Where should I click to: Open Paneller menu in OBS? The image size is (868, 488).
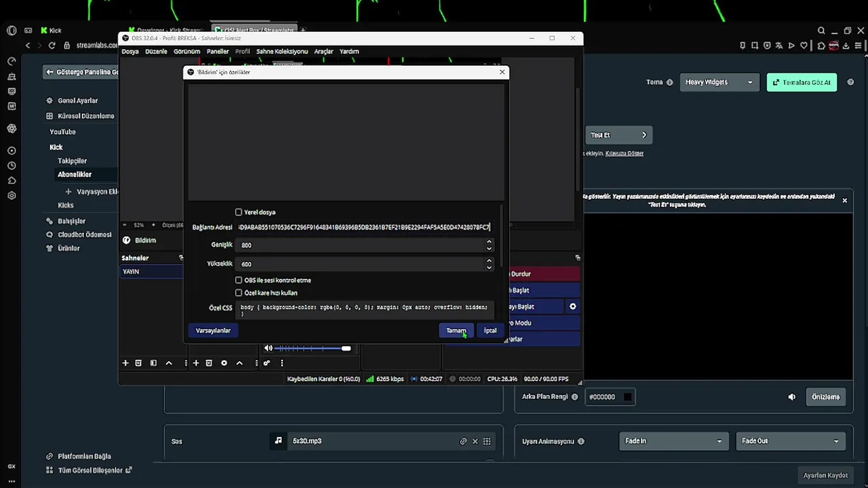click(218, 52)
